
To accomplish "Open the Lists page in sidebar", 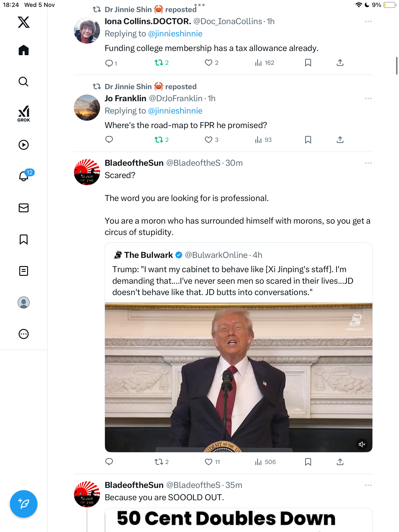I will [24, 271].
